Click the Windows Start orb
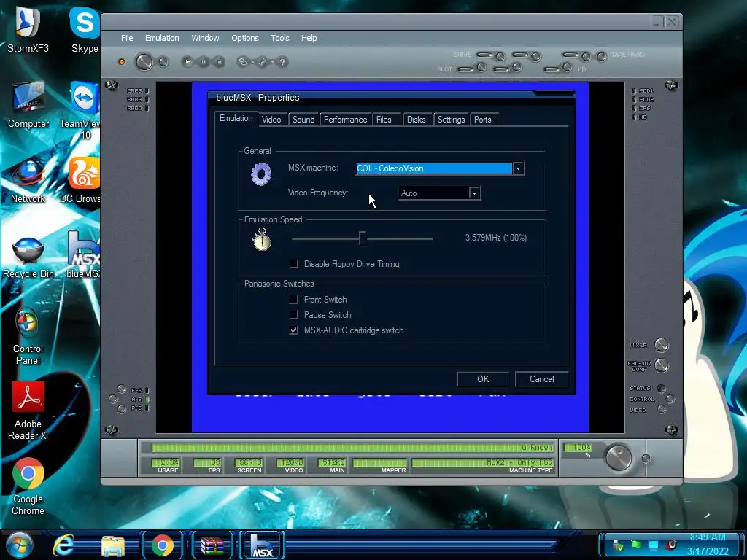This screenshot has width=747, height=560. [x=20, y=545]
